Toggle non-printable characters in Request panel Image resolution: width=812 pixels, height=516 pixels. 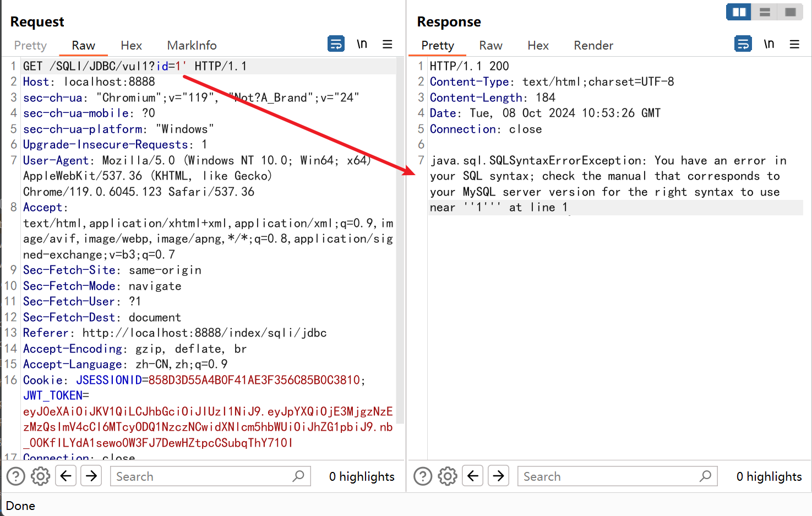tap(362, 44)
